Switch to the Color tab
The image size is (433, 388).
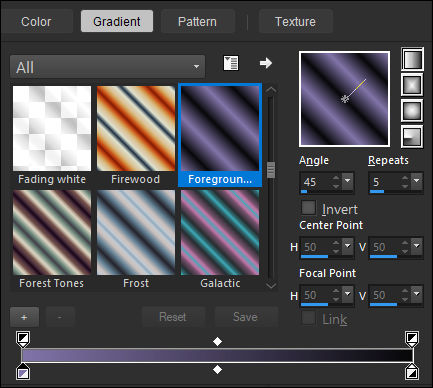click(36, 22)
